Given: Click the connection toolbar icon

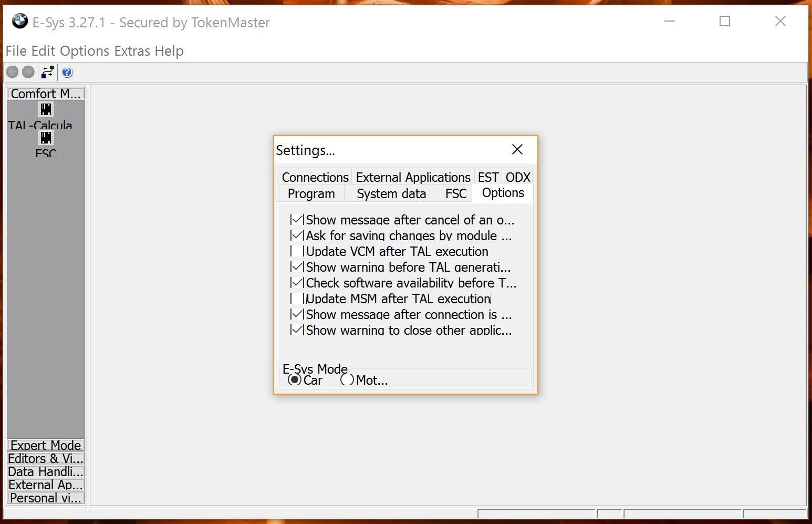Looking at the screenshot, I should tap(48, 72).
